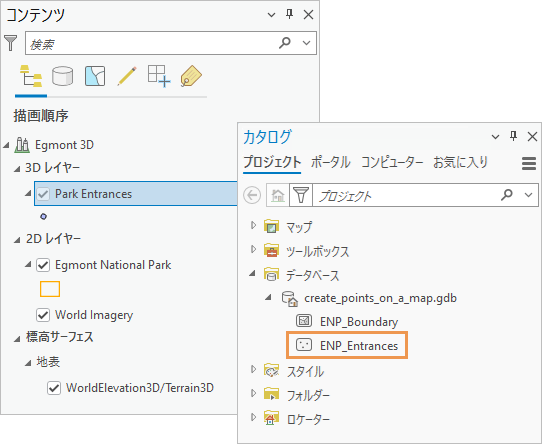Select List By Selection icon

(95, 76)
